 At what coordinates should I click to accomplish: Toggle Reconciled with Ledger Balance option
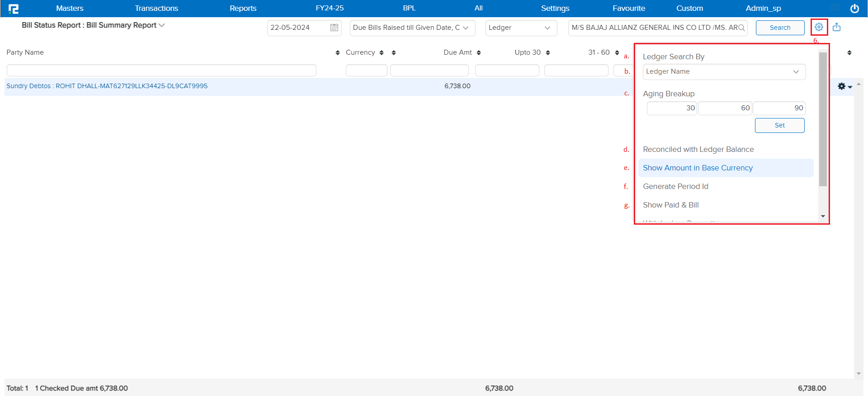(x=698, y=149)
